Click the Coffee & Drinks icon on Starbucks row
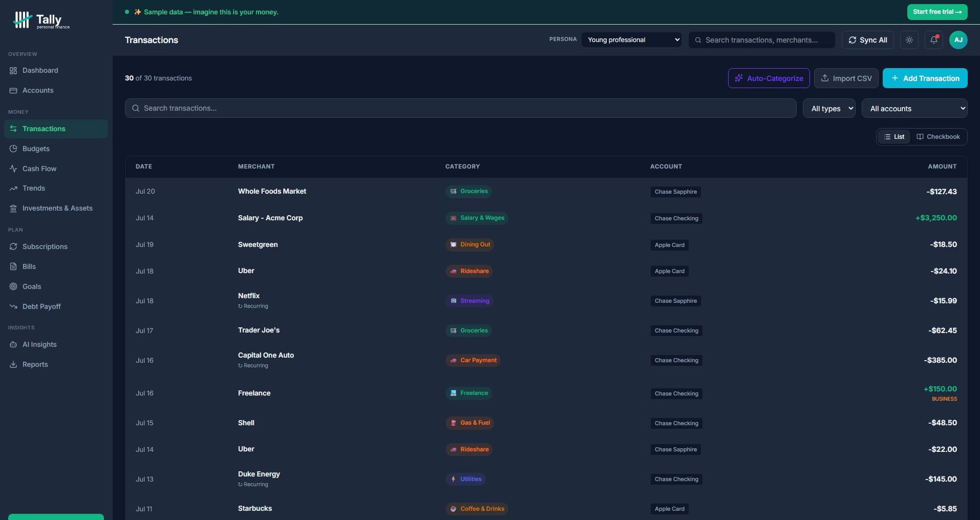Viewport: 980px width, 520px height. 453,509
